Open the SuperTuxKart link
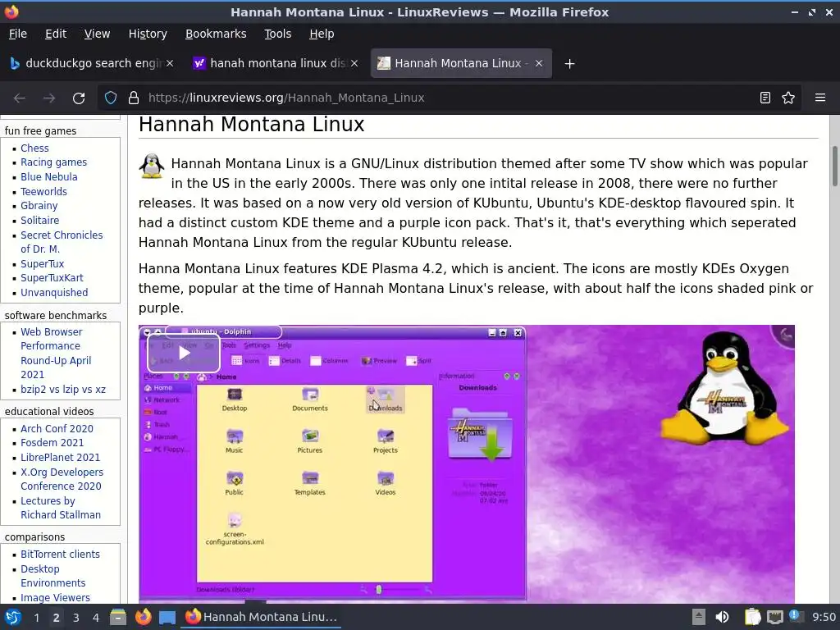 pyautogui.click(x=52, y=278)
